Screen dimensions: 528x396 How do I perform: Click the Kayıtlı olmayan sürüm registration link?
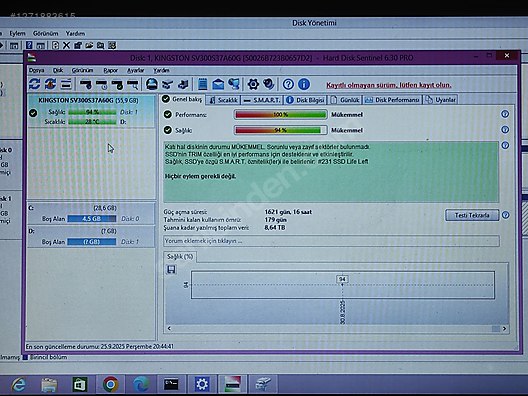pos(389,85)
